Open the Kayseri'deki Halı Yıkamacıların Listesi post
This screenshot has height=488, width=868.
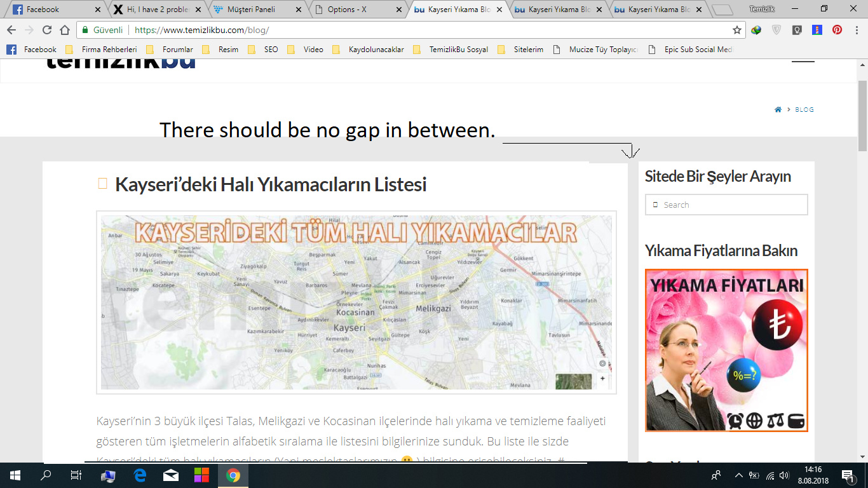[x=271, y=185]
